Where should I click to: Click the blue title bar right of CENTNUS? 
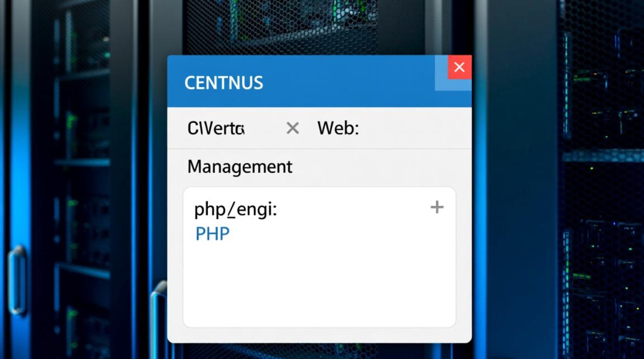(350, 82)
